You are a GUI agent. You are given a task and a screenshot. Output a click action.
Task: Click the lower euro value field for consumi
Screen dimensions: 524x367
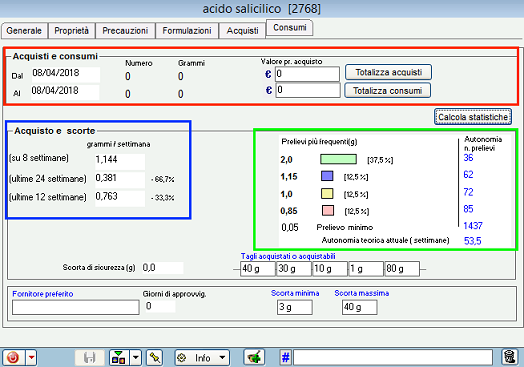(x=308, y=90)
